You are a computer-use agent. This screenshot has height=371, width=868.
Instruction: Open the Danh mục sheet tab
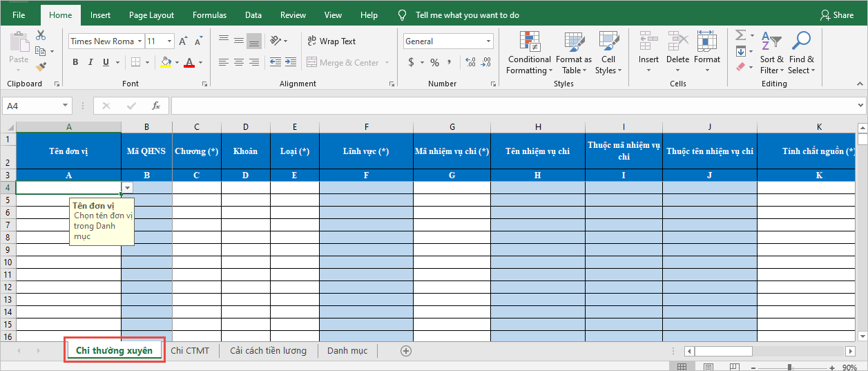coord(347,351)
